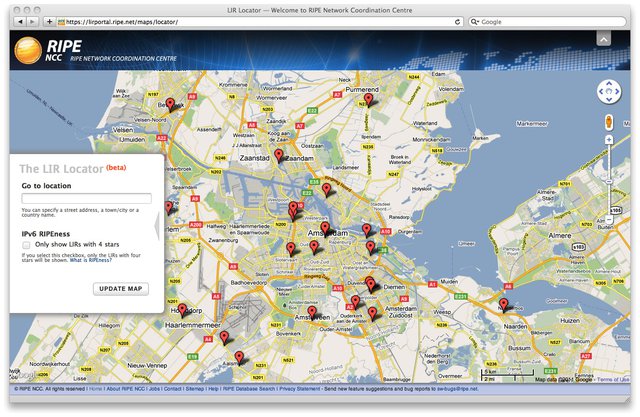Go forward with the browser forward button
This screenshot has height=417, width=640.
(32, 22)
